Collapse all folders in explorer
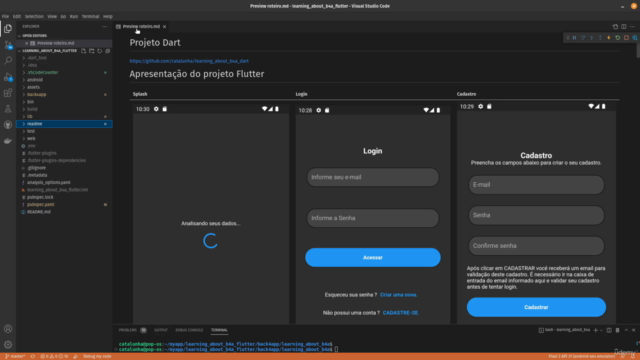This screenshot has width=640, height=360. 108,51
